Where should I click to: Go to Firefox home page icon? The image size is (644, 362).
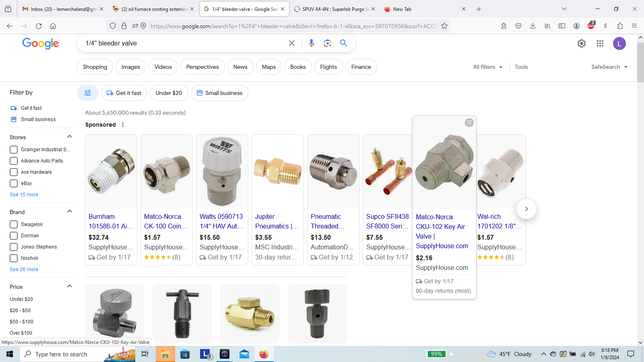coord(53,26)
